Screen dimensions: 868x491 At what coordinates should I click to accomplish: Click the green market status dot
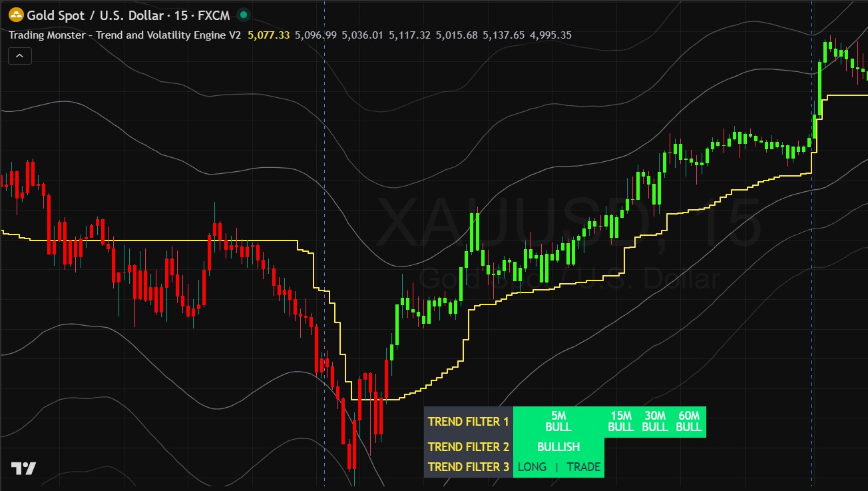point(244,15)
